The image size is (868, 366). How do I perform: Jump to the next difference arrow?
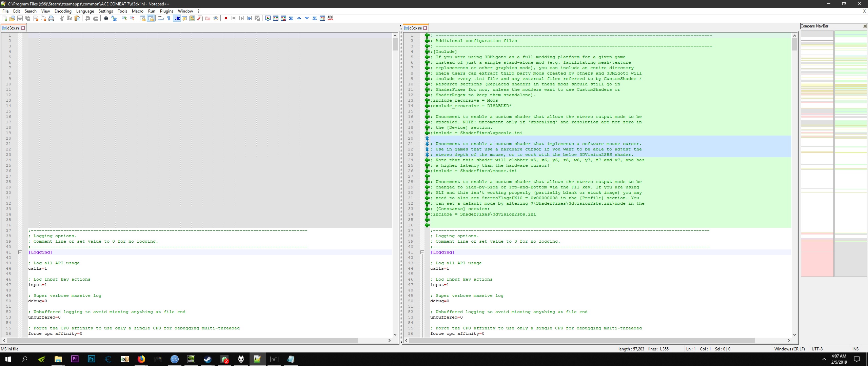click(x=307, y=18)
